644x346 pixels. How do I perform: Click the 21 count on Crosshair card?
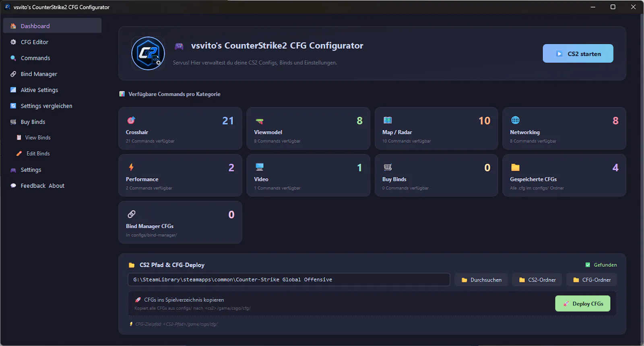click(228, 121)
